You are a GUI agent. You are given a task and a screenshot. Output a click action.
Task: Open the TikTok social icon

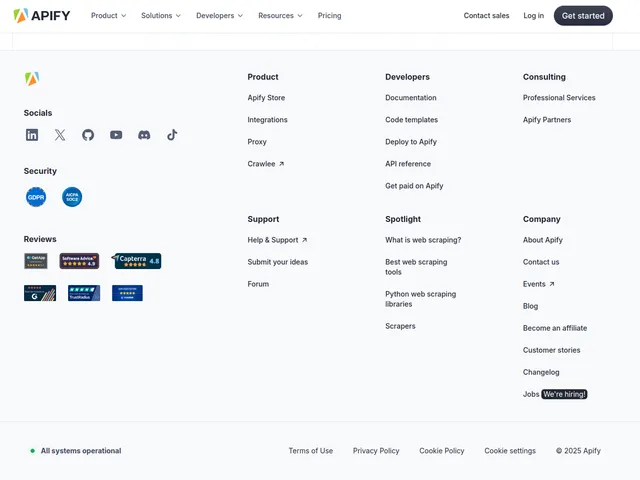pos(172,135)
